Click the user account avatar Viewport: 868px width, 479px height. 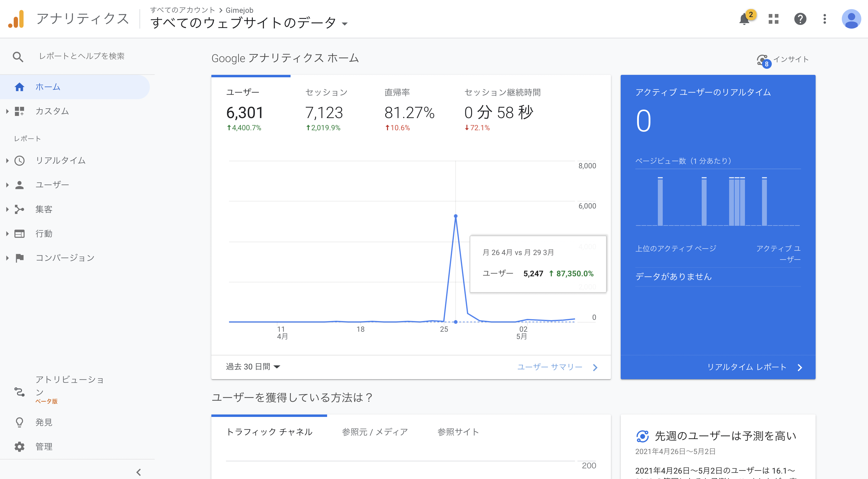coord(851,19)
